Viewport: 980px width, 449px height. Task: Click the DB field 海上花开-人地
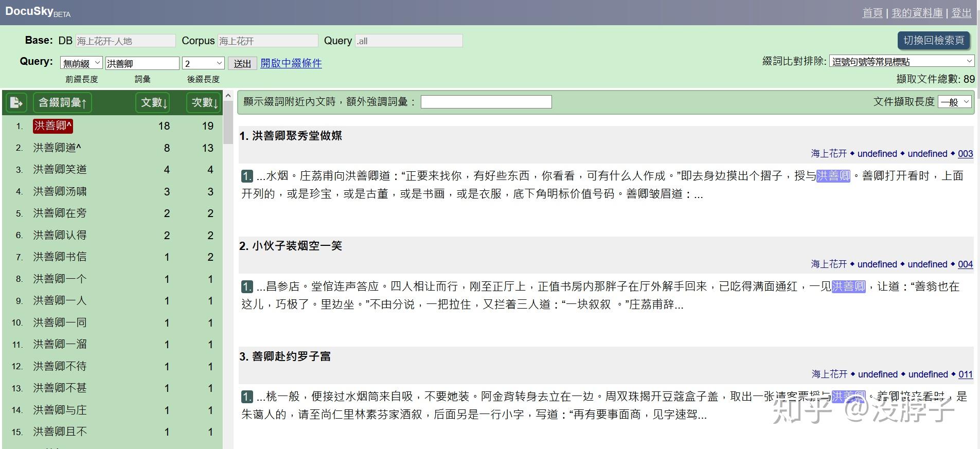click(126, 41)
